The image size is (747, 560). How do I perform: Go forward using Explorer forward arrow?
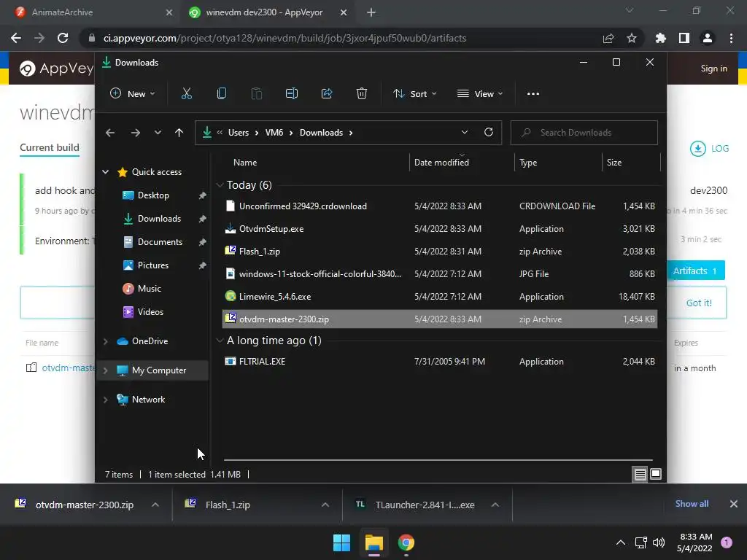pyautogui.click(x=135, y=133)
